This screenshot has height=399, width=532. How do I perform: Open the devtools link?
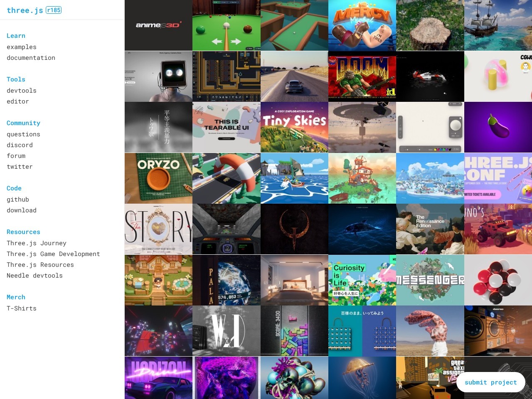point(22,91)
